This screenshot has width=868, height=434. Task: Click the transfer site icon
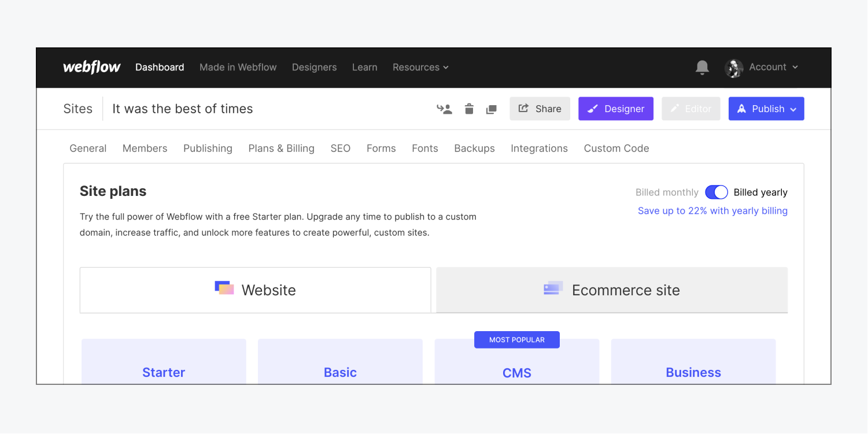[x=444, y=109]
